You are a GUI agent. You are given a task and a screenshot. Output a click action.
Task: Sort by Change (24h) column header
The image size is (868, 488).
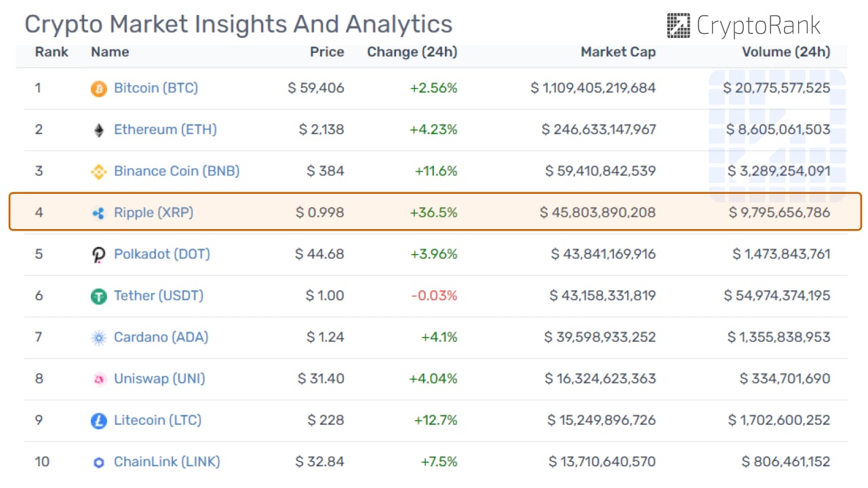412,52
